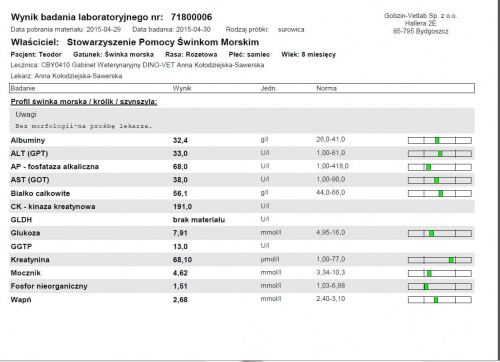
Task: Click the Glukoza range indicator bar
Action: point(440,233)
